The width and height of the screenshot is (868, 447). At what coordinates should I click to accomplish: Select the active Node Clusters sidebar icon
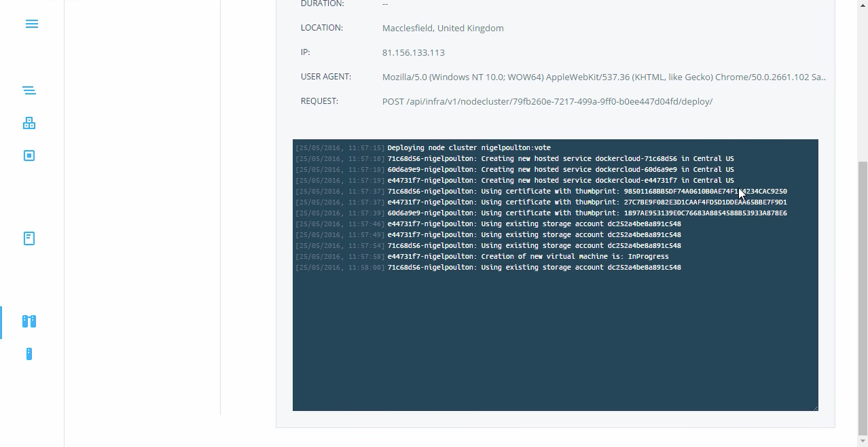pyautogui.click(x=29, y=321)
